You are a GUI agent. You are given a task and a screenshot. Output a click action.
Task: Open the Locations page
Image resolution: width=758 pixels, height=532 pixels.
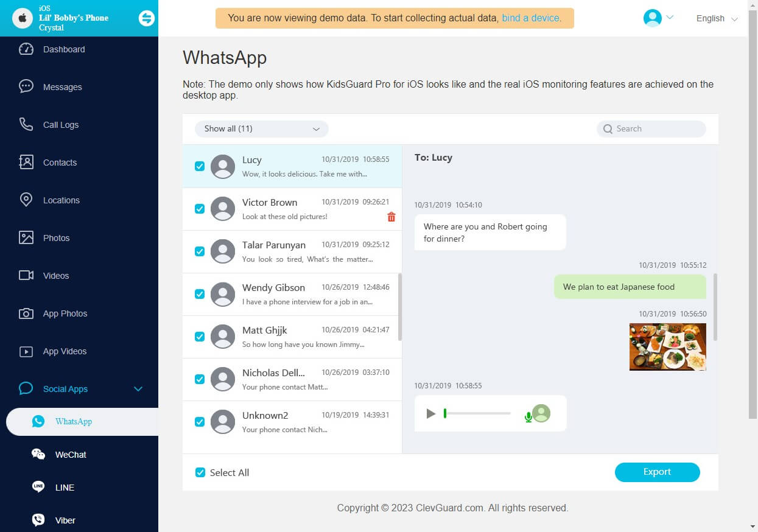[x=79, y=200]
